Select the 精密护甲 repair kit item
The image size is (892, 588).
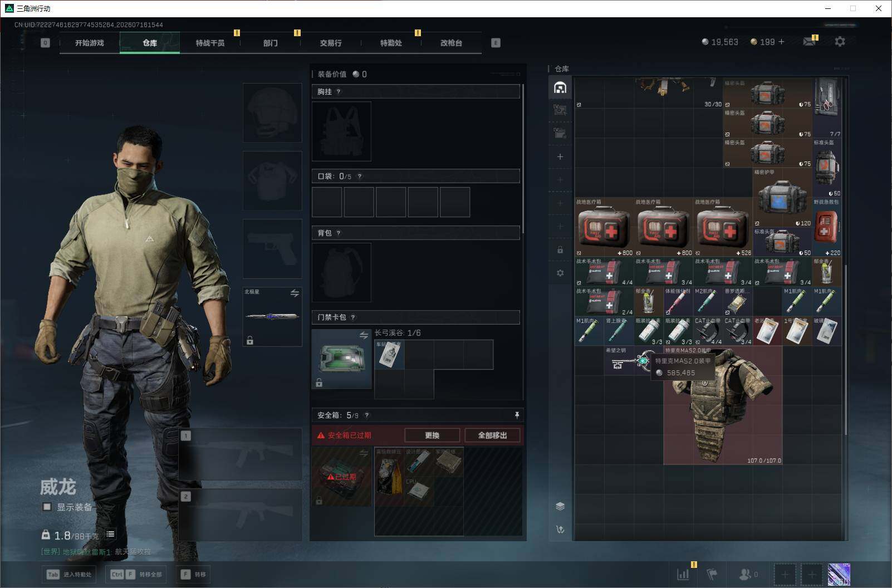pos(782,198)
